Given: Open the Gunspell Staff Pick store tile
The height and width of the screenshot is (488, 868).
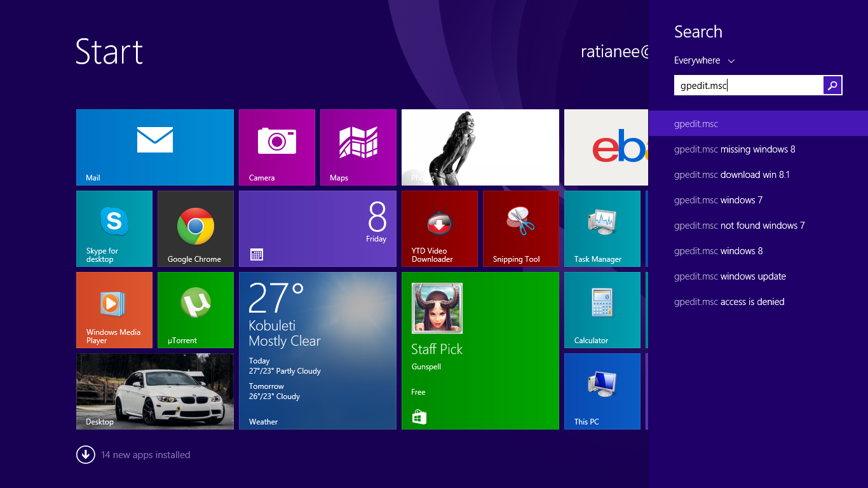Looking at the screenshot, I should 480,350.
